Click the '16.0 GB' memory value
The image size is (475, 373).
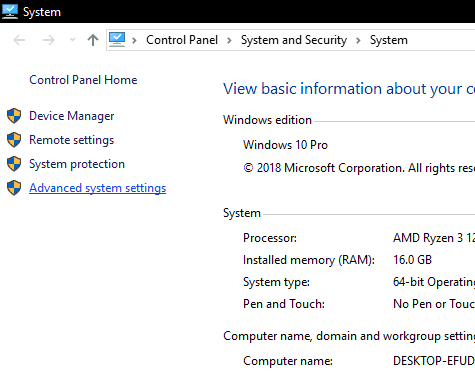412,260
